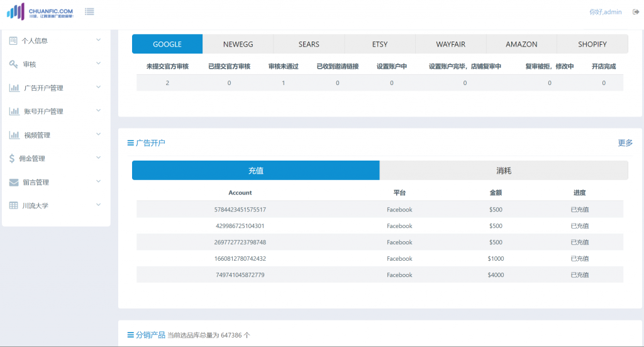Click the 未提交官方审核 column header
The width and height of the screenshot is (644, 347).
click(167, 66)
